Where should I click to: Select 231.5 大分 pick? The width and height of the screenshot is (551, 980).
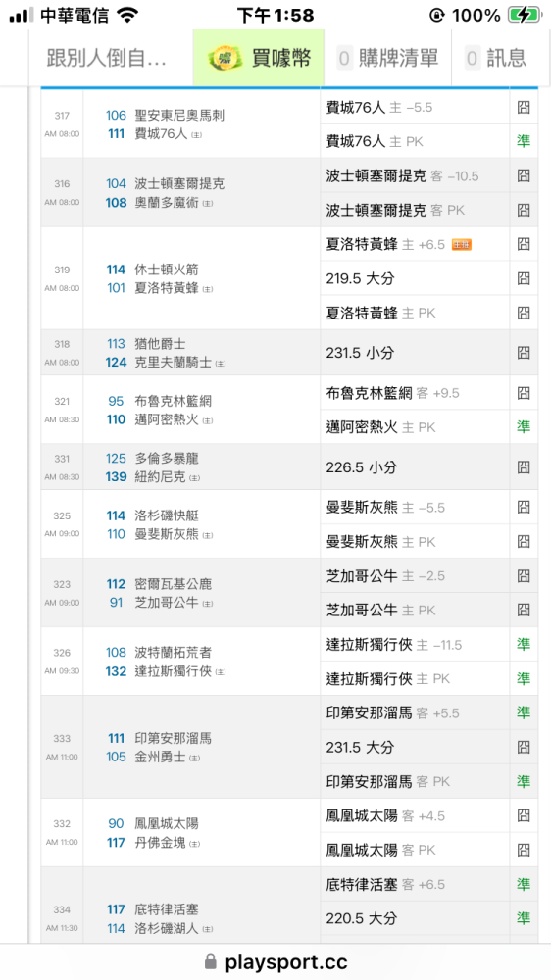click(416, 748)
